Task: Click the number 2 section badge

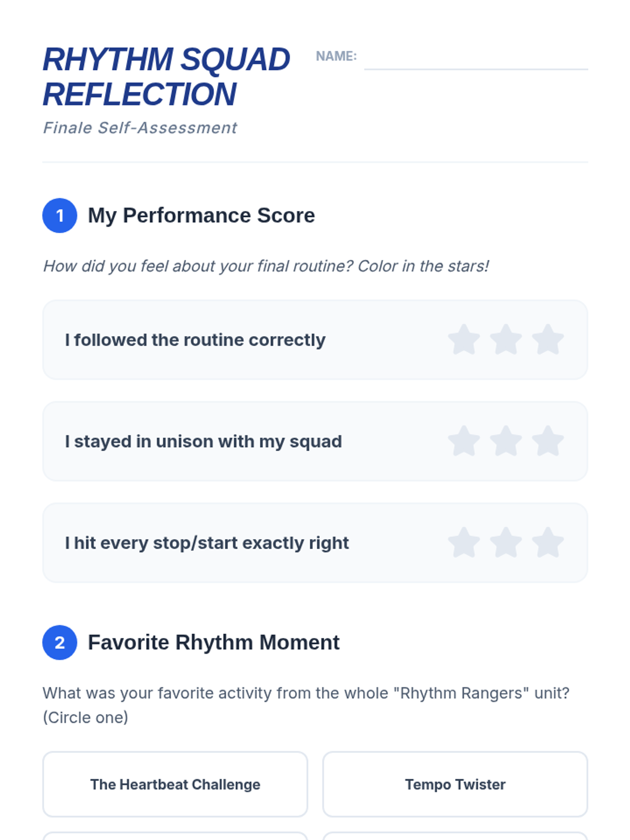Action: coord(60,643)
